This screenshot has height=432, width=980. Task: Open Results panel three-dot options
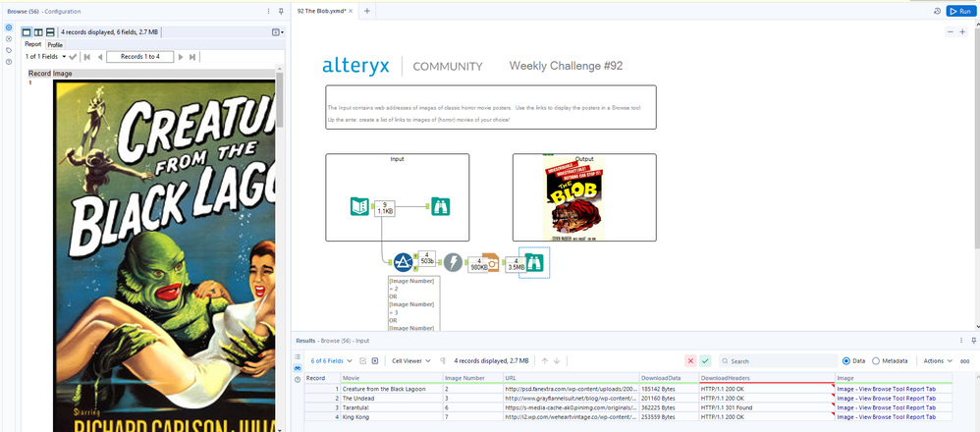pyautogui.click(x=961, y=341)
